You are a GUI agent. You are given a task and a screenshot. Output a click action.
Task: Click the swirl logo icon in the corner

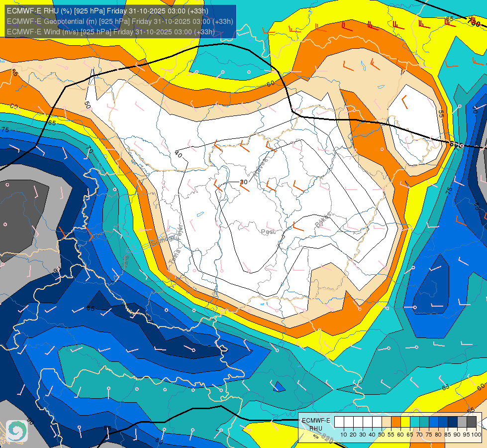click(17, 431)
